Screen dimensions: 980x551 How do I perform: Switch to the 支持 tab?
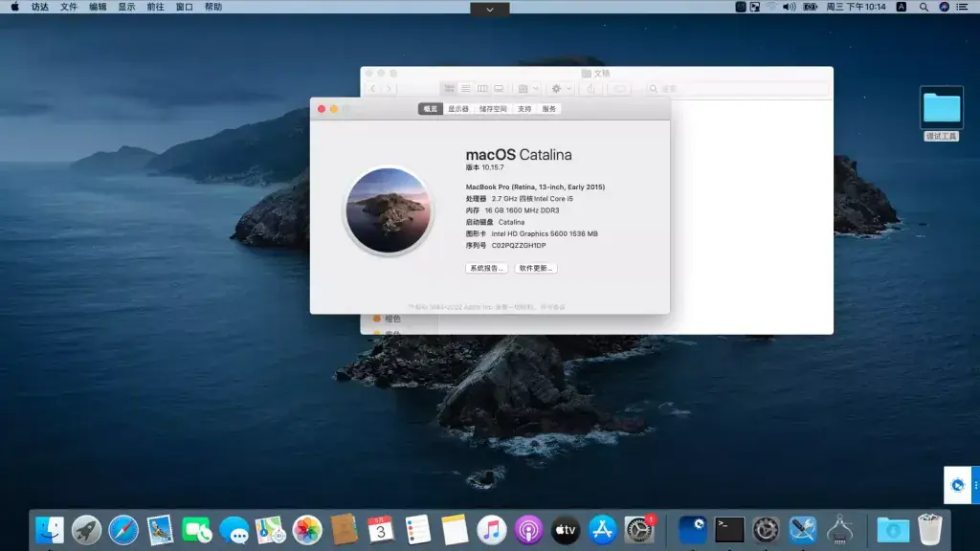pos(524,109)
